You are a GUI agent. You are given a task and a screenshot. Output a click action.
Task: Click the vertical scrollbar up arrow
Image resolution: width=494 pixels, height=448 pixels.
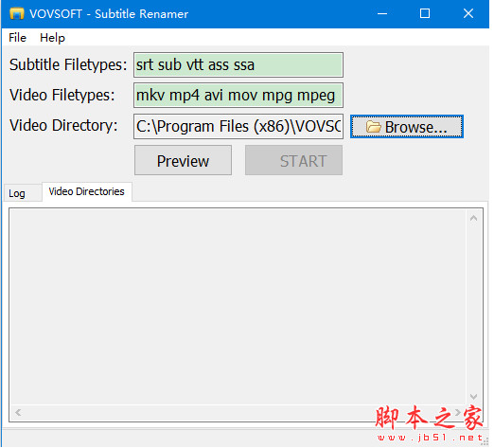tap(473, 218)
